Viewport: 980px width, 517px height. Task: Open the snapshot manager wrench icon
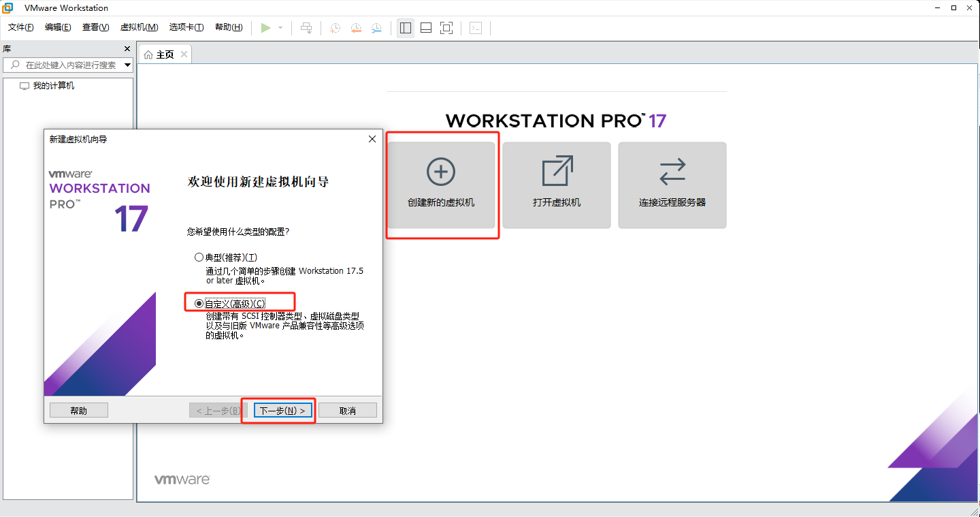(376, 28)
